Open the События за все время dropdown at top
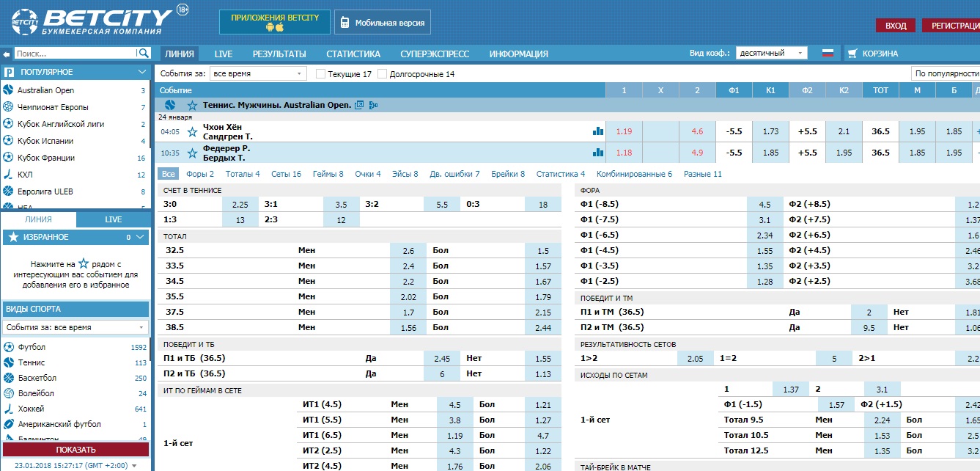Viewport: 980px width, 471px height. click(x=258, y=74)
